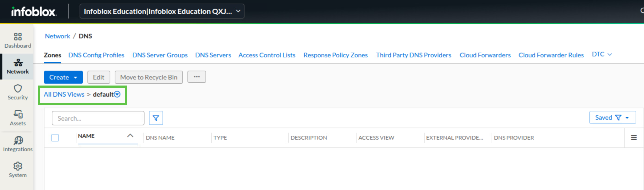Focus the Search input field
Screen dimensions: 644x190
98,118
